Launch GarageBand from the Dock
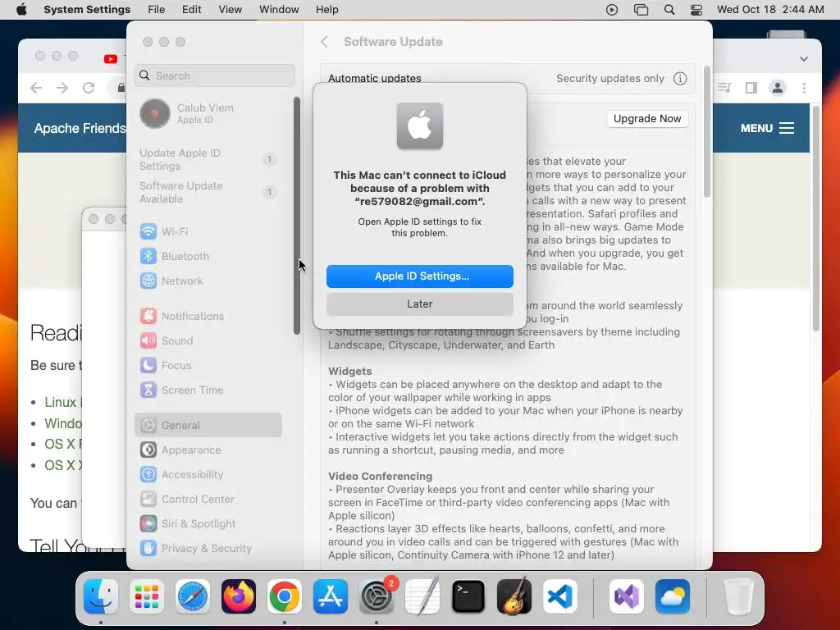 (514, 596)
